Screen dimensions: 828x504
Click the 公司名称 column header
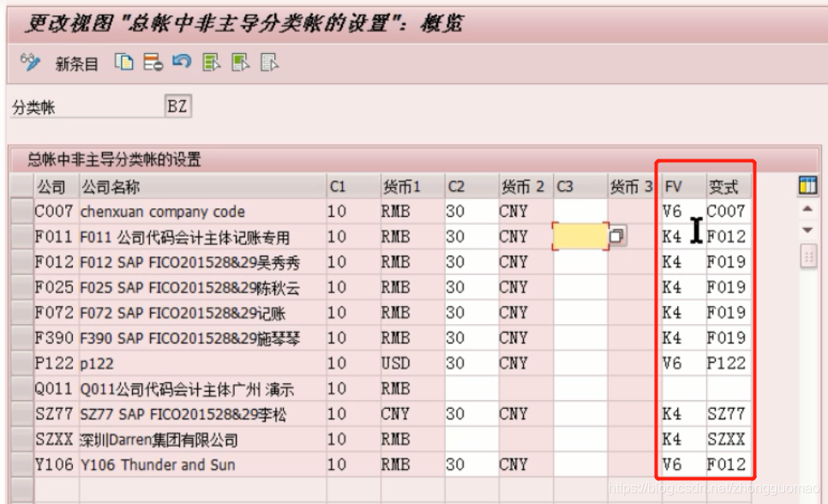[x=203, y=186]
